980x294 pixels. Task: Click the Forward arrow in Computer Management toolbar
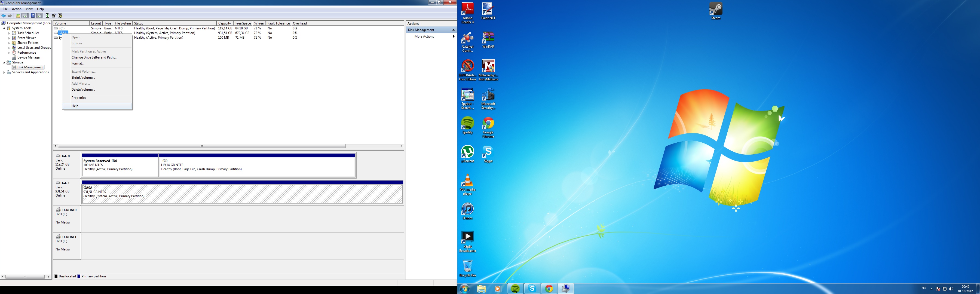pos(10,16)
